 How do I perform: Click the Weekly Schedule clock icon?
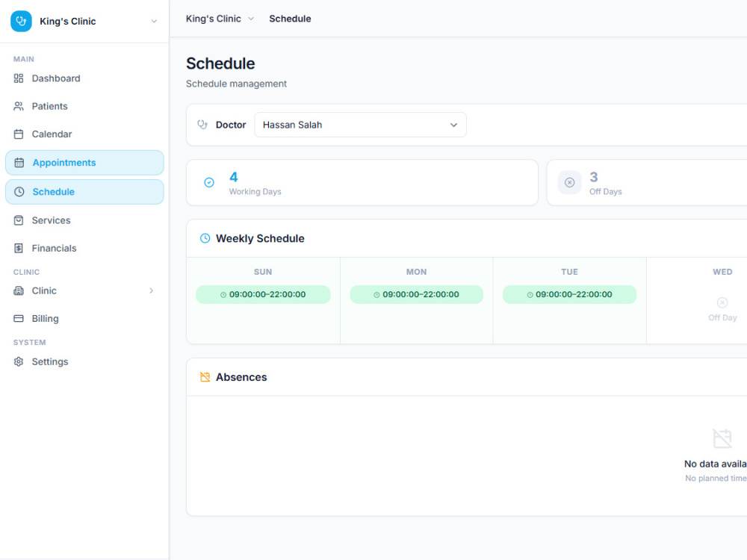click(205, 238)
